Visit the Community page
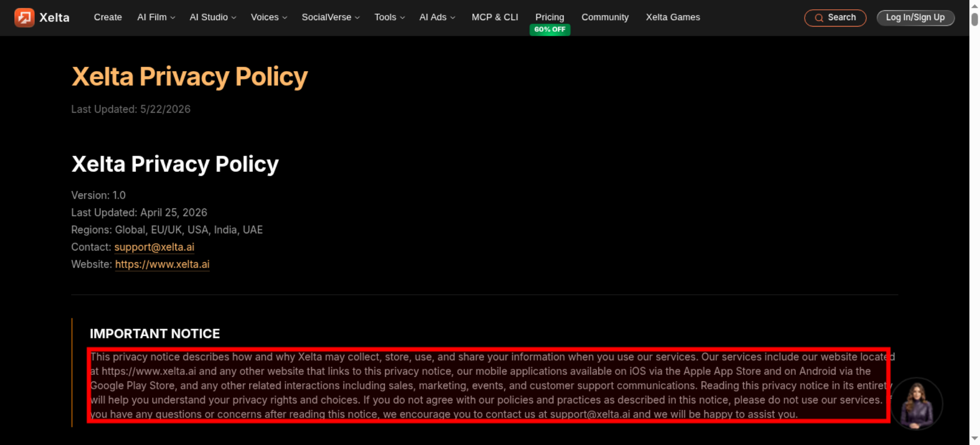980x445 pixels. point(605,17)
